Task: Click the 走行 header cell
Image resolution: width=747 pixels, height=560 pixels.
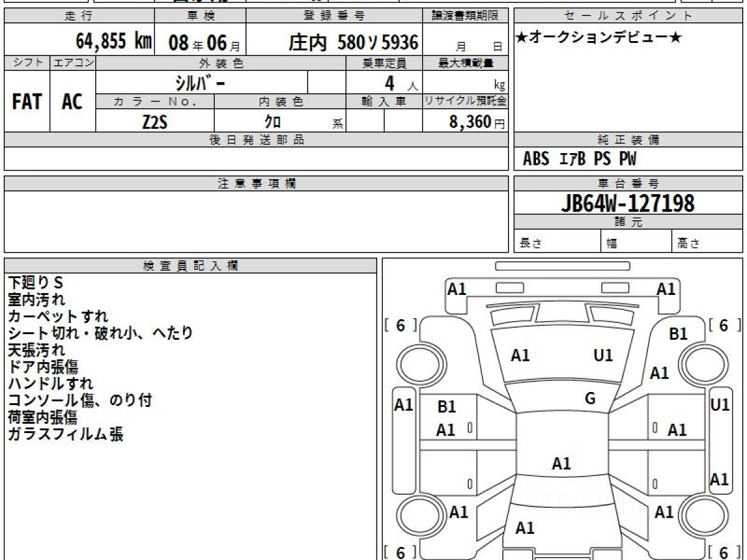Action: [x=78, y=16]
